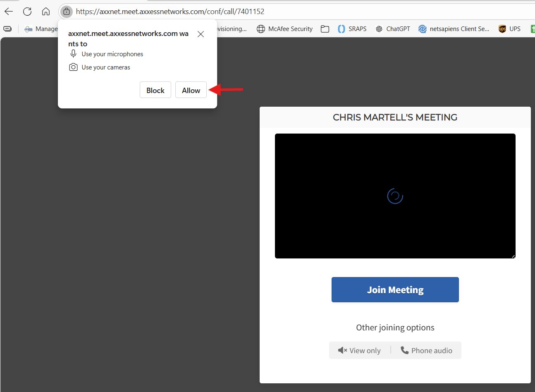This screenshot has width=535, height=392.
Task: Choose the View only joining option
Action: (x=359, y=350)
